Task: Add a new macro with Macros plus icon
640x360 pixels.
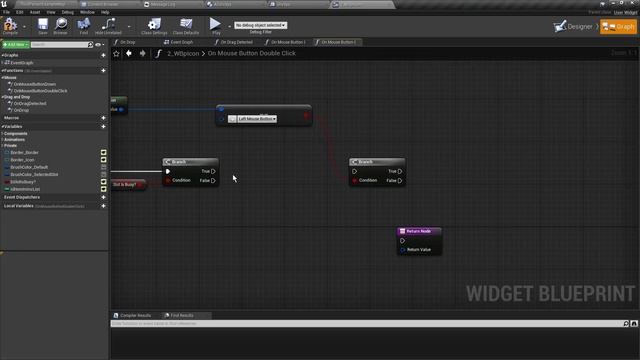Action: pos(103,118)
